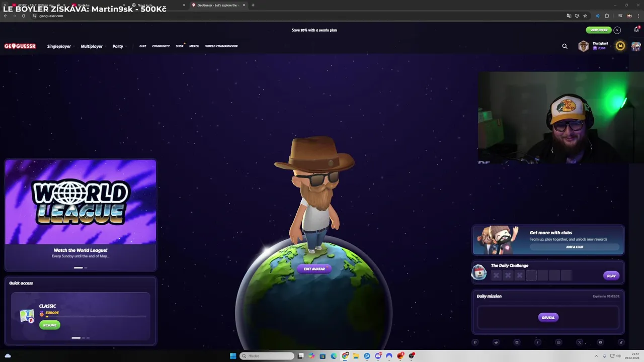644x362 pixels.
Task: Select the first Quick access carousel dot
Action: [75, 338]
